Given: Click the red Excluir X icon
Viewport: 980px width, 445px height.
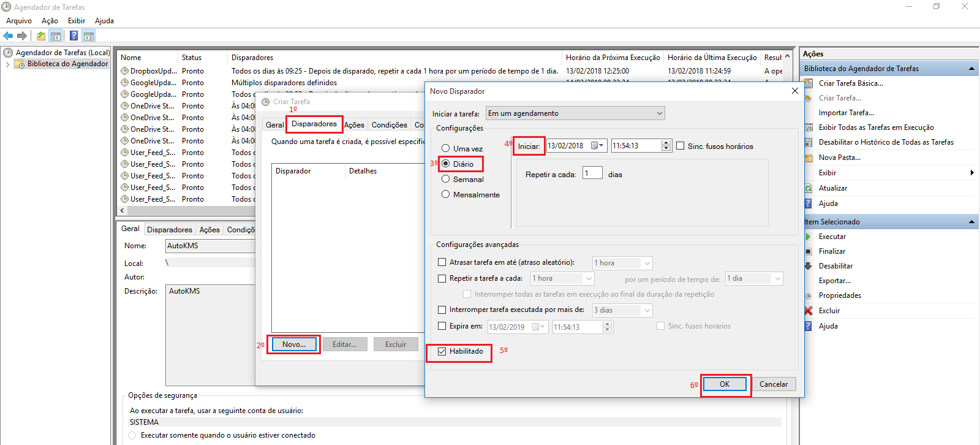Looking at the screenshot, I should coord(808,311).
